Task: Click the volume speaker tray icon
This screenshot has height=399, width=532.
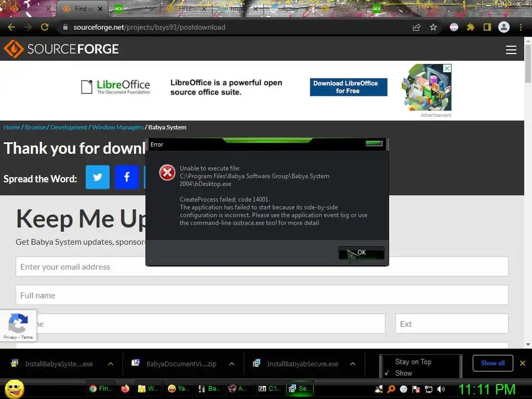Action: click(441, 389)
